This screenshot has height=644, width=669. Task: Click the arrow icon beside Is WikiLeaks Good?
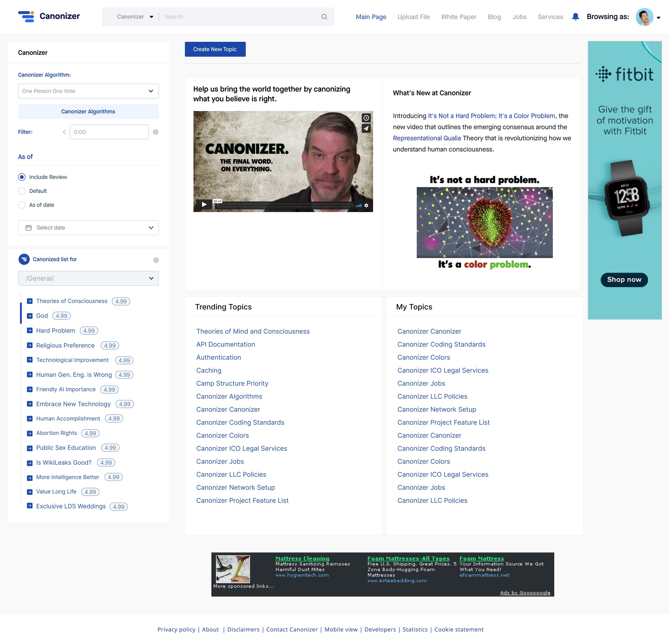(x=30, y=463)
